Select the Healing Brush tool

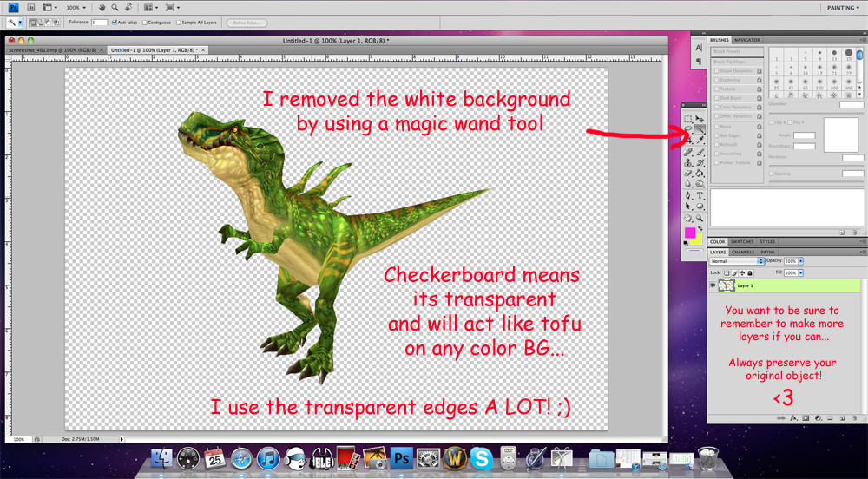click(687, 152)
